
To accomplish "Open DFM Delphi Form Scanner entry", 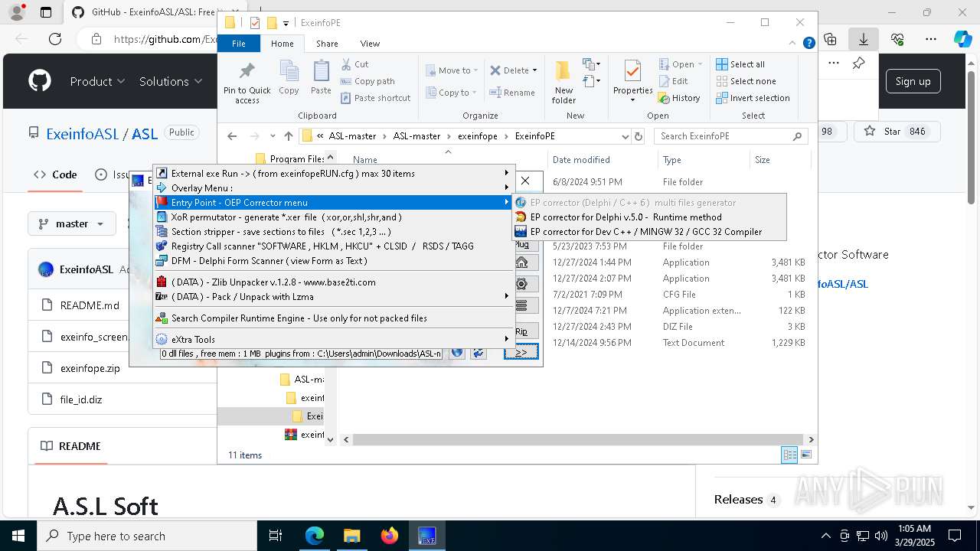I will 333,261.
